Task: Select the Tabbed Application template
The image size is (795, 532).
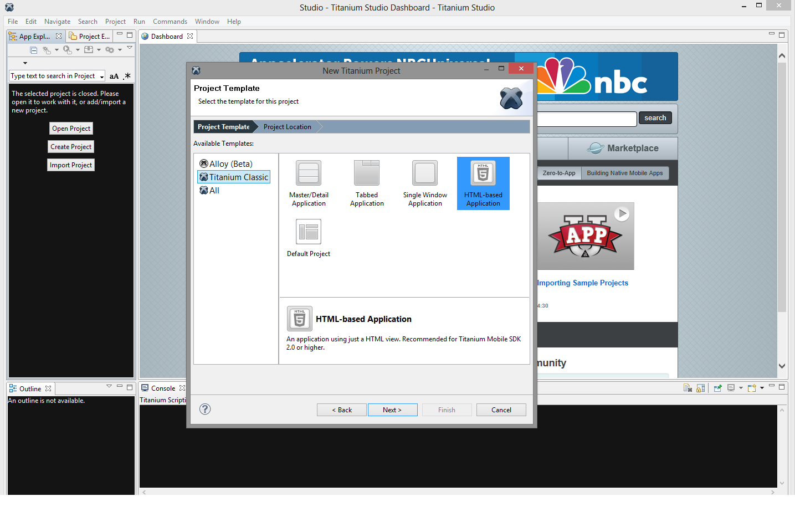Action: (367, 183)
